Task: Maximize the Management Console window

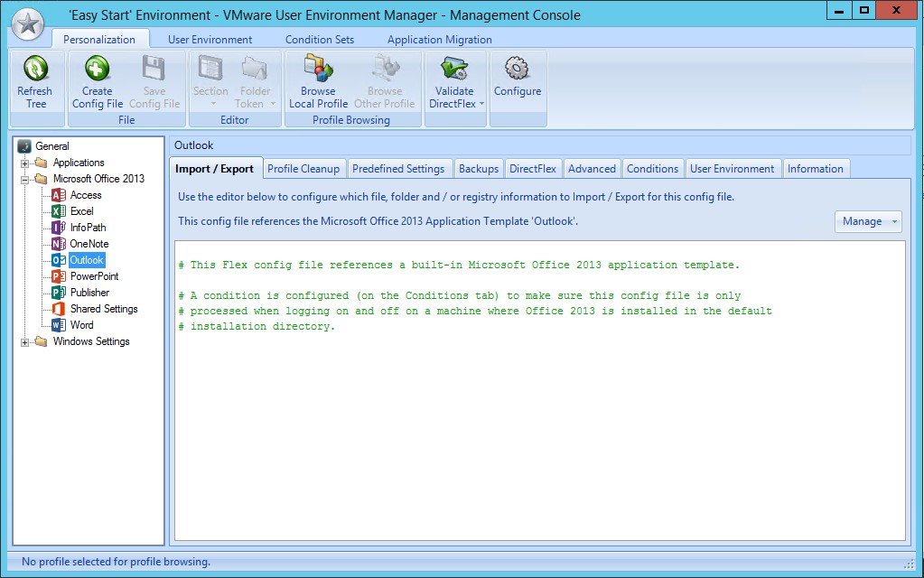Action: click(863, 10)
